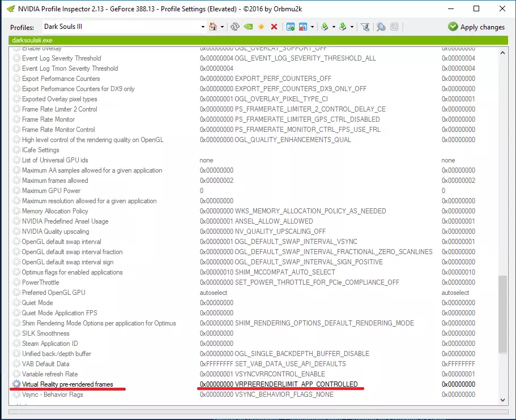Click the SHIM_MCCOMPAT_AUTO_SELECT value
This screenshot has height=420, width=516.
click(x=267, y=272)
